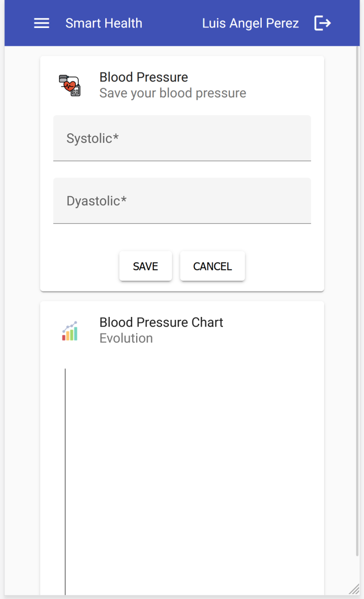Click the Smart Health app title
The height and width of the screenshot is (599, 364).
pyautogui.click(x=104, y=23)
